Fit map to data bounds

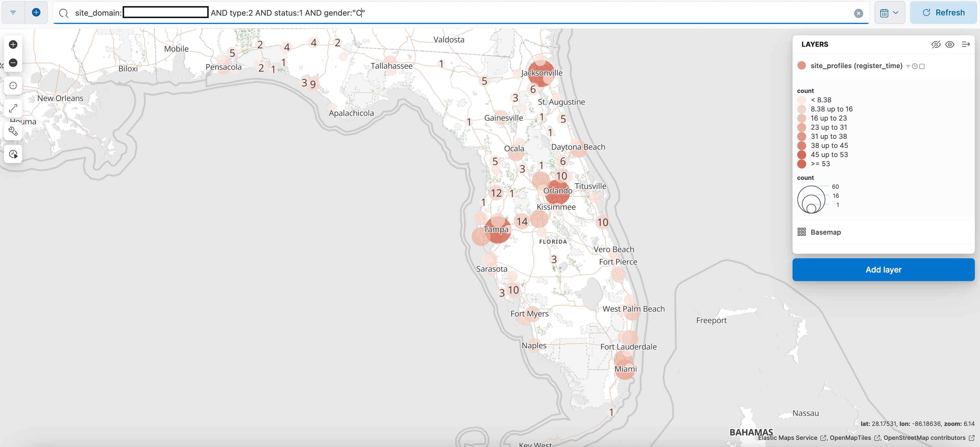coord(13,86)
